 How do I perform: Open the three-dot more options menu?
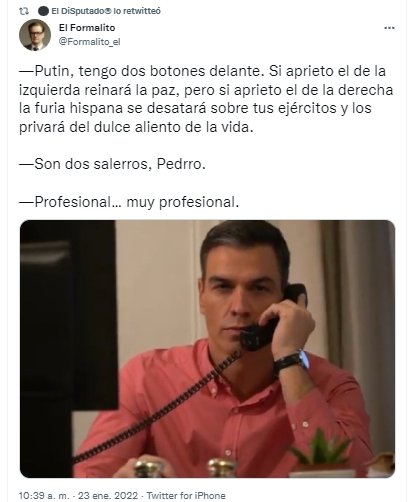(389, 28)
